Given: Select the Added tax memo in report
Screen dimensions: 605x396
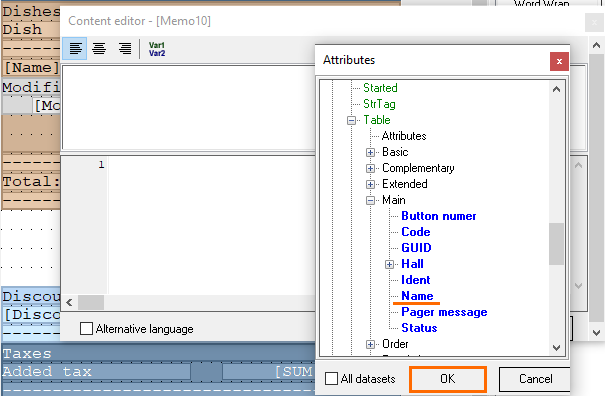Looking at the screenshot, I should (x=96, y=371).
